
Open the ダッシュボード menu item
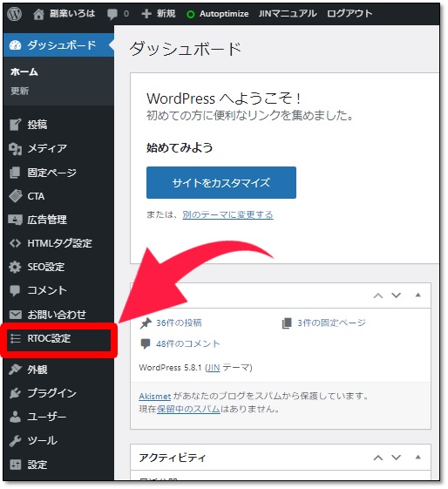point(58,45)
